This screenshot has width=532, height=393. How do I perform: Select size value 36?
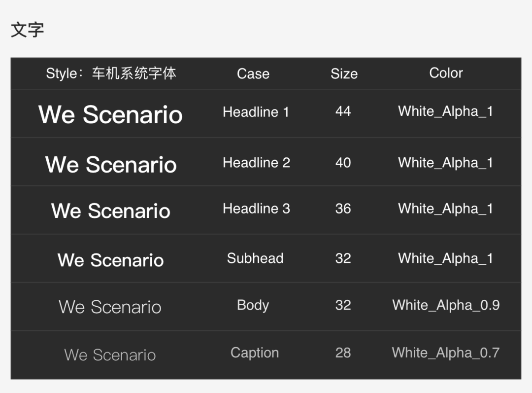(343, 209)
